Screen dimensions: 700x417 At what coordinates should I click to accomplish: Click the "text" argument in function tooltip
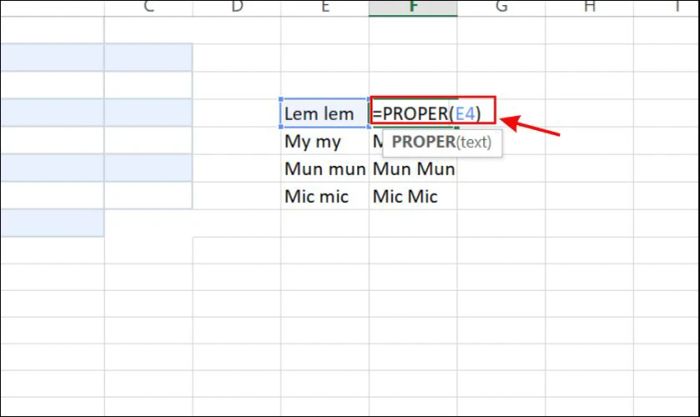click(x=474, y=142)
